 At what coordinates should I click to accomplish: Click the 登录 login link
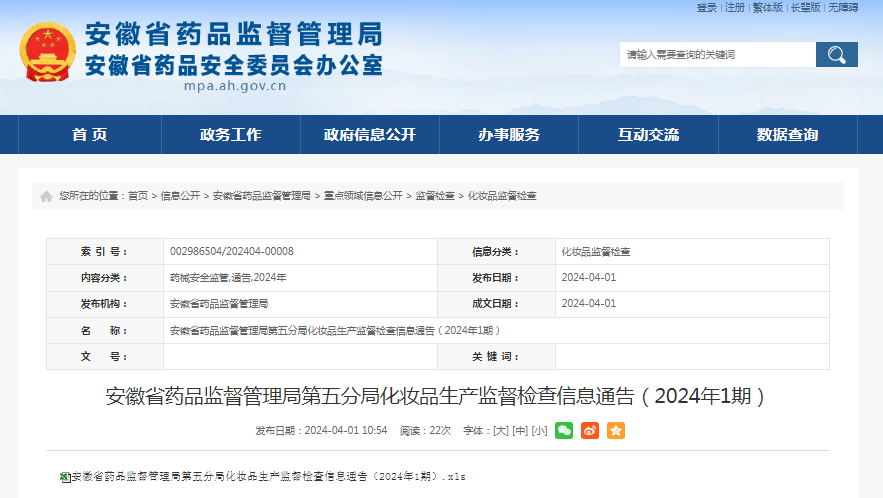(x=707, y=7)
